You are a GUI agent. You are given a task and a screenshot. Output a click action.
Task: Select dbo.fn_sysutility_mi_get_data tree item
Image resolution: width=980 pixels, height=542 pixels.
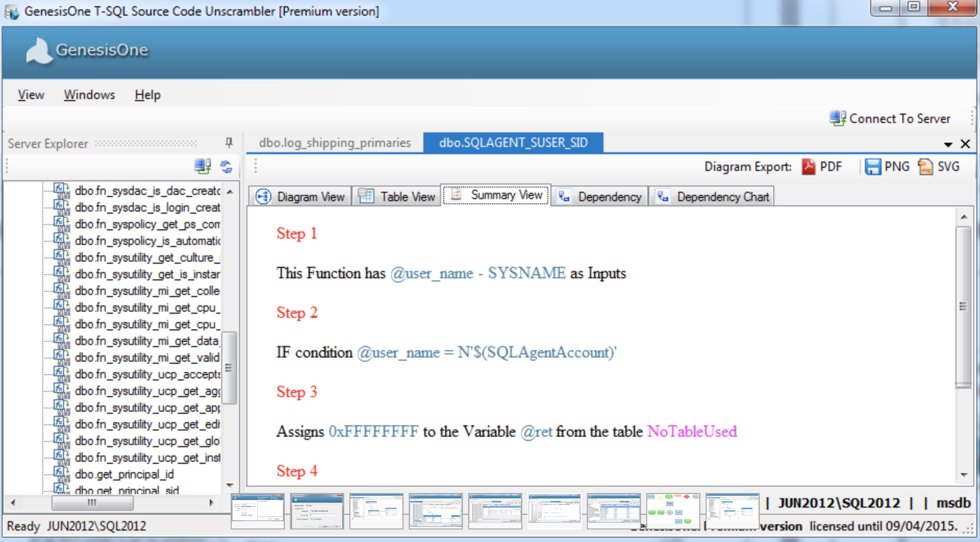point(147,341)
